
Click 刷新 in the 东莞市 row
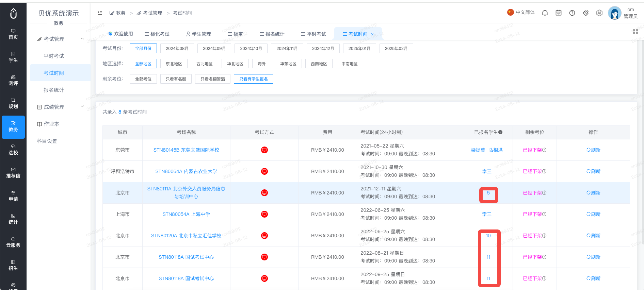(593, 150)
